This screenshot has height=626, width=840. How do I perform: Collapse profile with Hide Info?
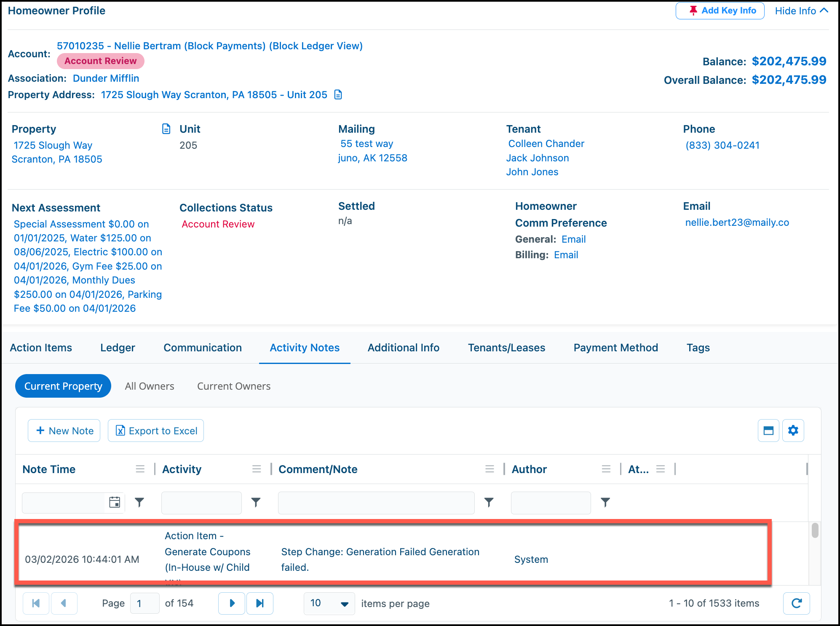click(802, 11)
